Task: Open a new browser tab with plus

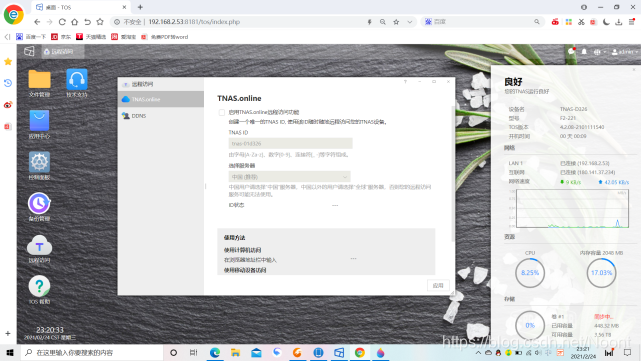Action: (x=140, y=7)
